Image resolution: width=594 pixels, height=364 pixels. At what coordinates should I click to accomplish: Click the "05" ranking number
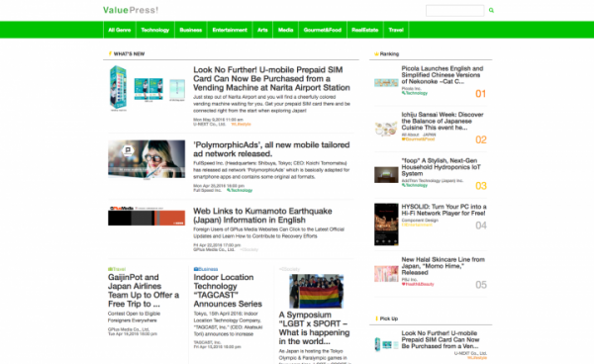point(481,285)
